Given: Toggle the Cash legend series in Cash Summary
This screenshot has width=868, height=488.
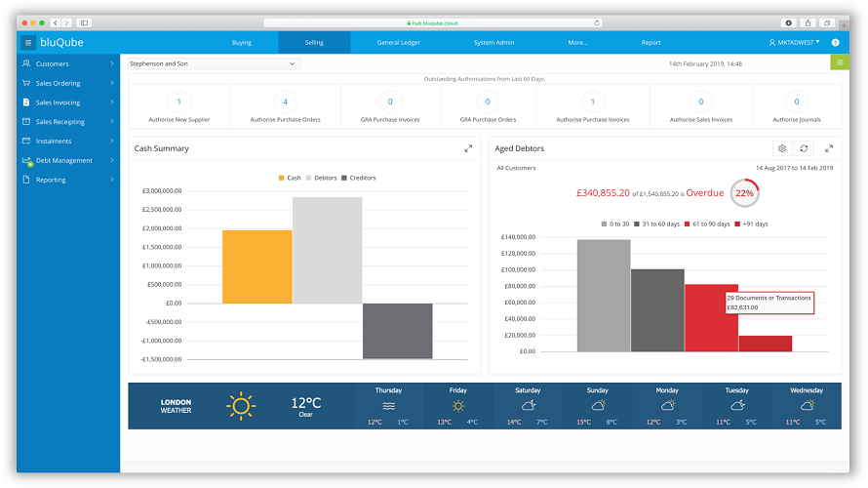Looking at the screenshot, I should (x=290, y=178).
